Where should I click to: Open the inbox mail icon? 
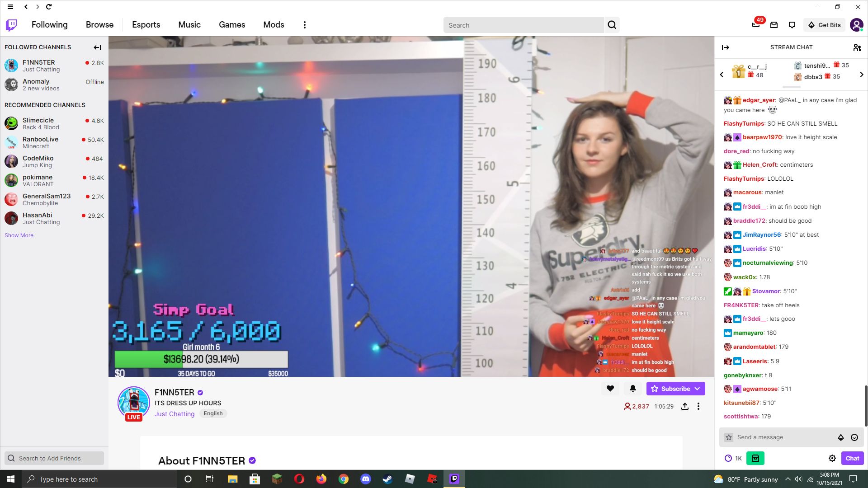pyautogui.click(x=774, y=25)
